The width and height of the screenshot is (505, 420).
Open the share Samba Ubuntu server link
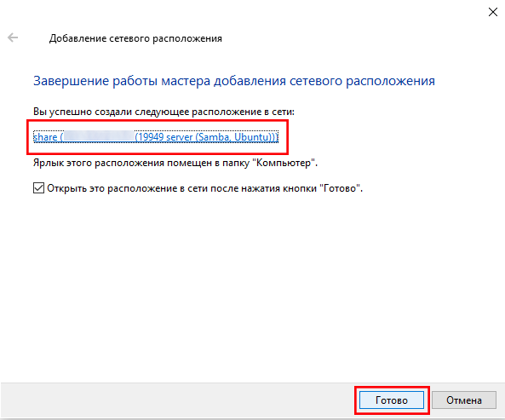[x=156, y=137]
